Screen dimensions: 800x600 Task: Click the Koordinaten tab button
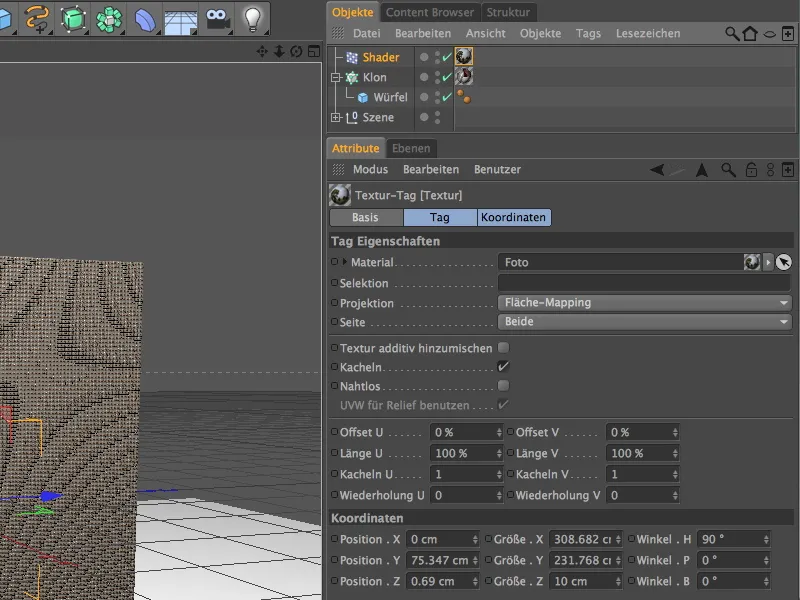point(514,217)
